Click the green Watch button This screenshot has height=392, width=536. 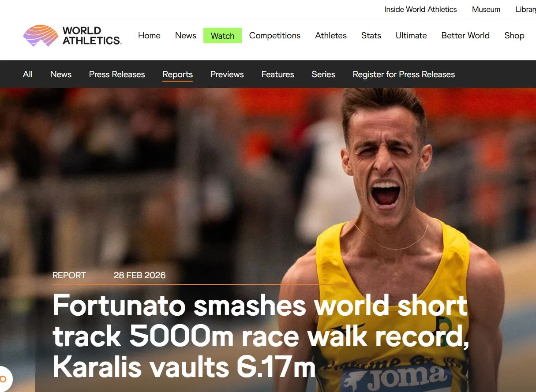click(222, 36)
